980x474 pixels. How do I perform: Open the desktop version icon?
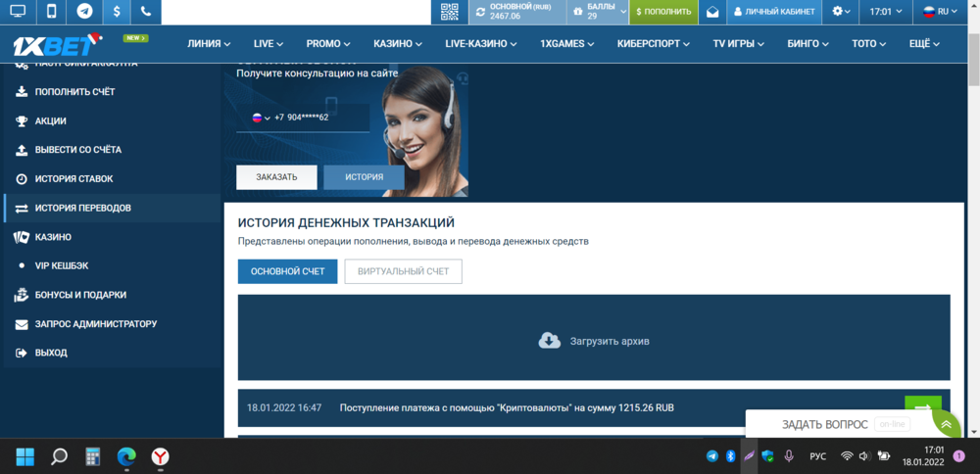(x=18, y=11)
